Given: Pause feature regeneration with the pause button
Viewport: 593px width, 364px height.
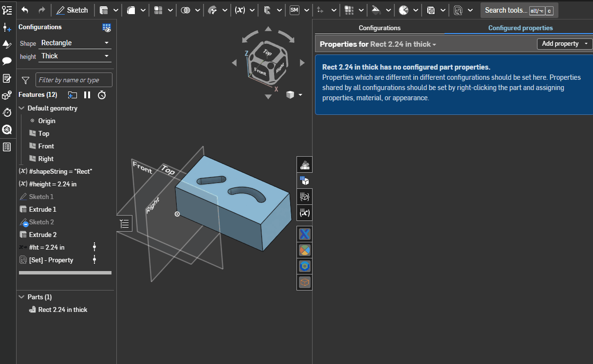Looking at the screenshot, I should click(87, 95).
